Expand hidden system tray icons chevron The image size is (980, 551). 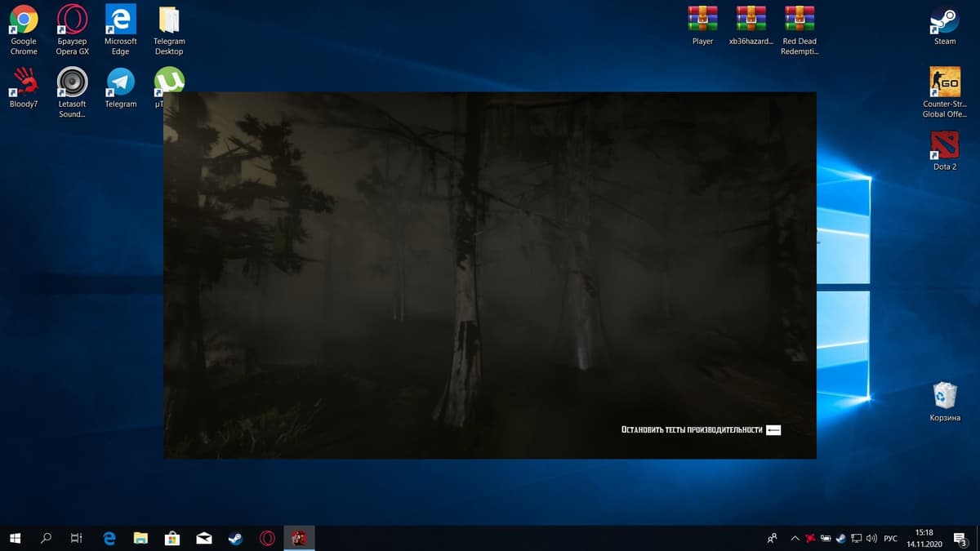[795, 539]
